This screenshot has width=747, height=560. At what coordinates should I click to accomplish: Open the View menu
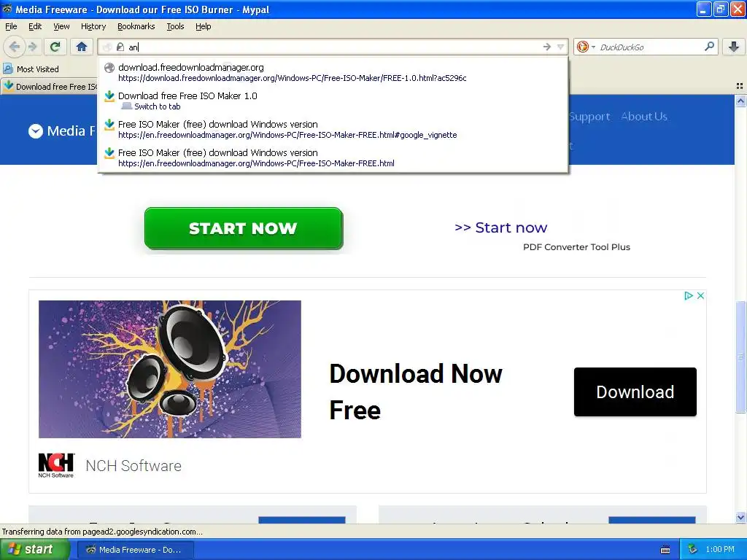(61, 26)
